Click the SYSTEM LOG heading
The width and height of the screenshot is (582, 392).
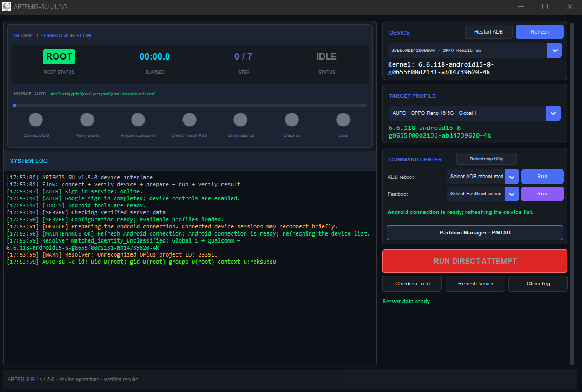coord(29,161)
